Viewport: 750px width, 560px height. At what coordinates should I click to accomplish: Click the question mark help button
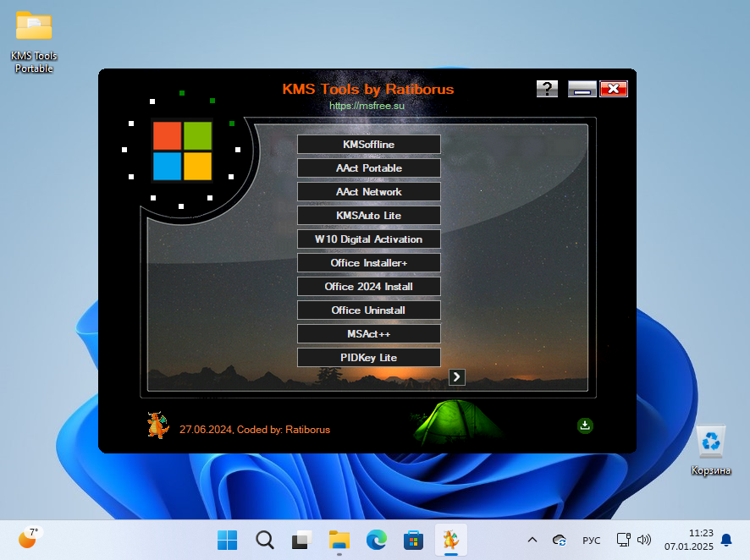coord(547,88)
